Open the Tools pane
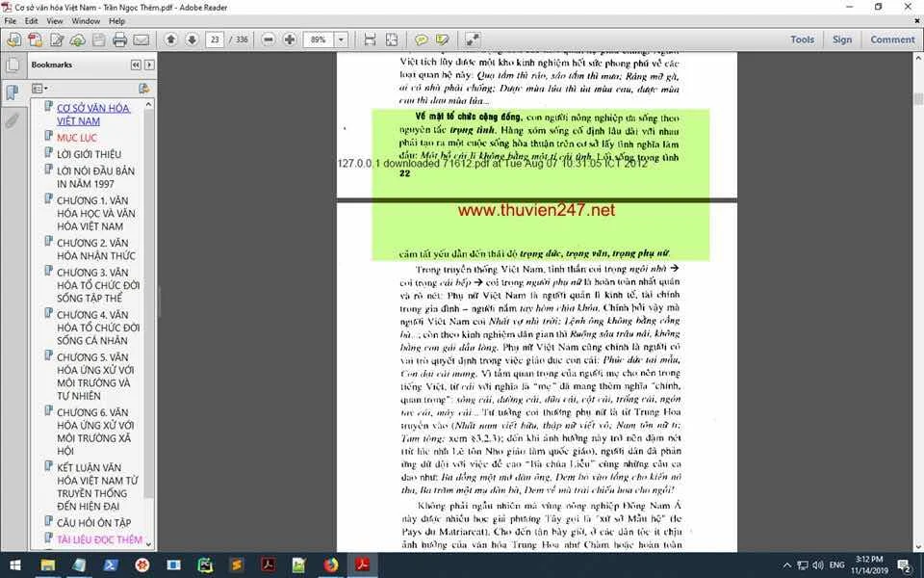Image resolution: width=924 pixels, height=578 pixels. [x=802, y=39]
